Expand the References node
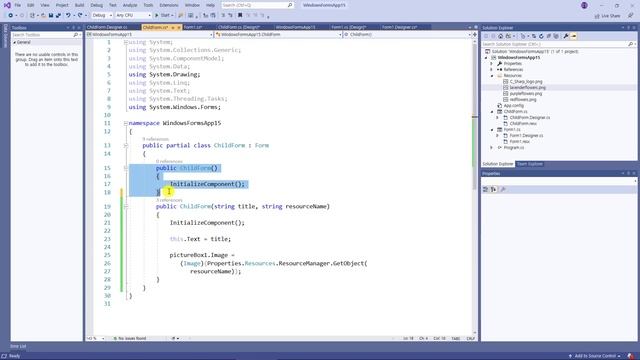 pyautogui.click(x=492, y=70)
